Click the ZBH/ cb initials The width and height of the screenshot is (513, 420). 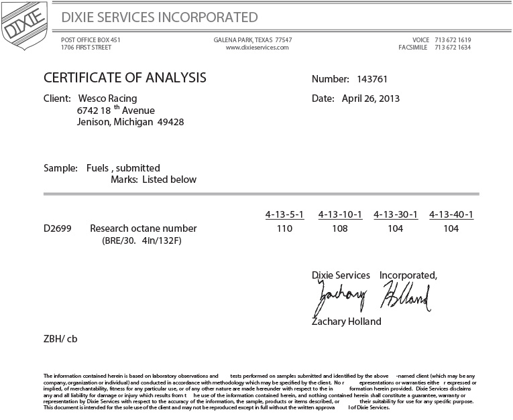coord(60,339)
